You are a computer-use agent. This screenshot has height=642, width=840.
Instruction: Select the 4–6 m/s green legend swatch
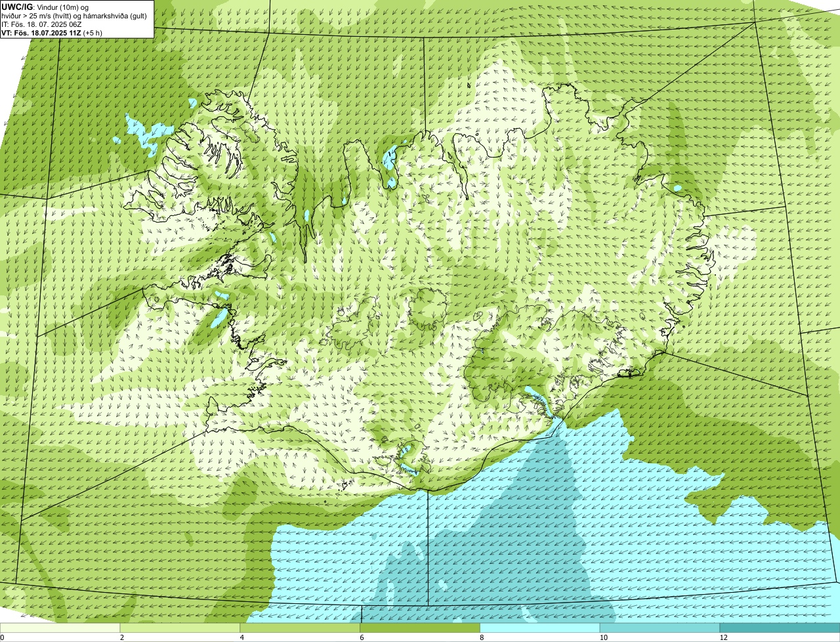tap(301, 628)
